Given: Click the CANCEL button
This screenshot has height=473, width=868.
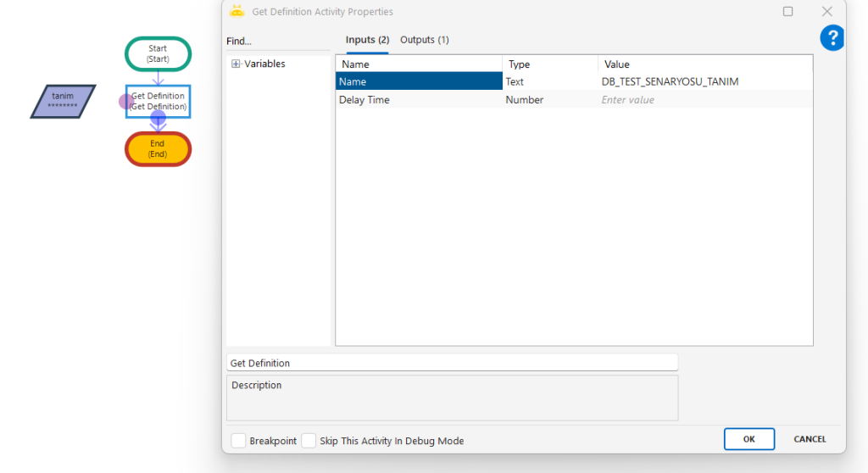Looking at the screenshot, I should [810, 439].
